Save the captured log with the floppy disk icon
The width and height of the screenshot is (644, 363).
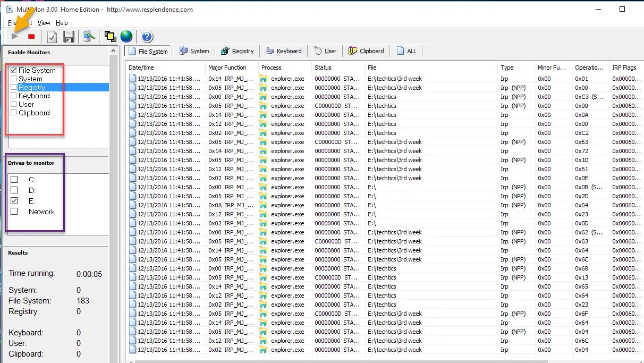[69, 36]
